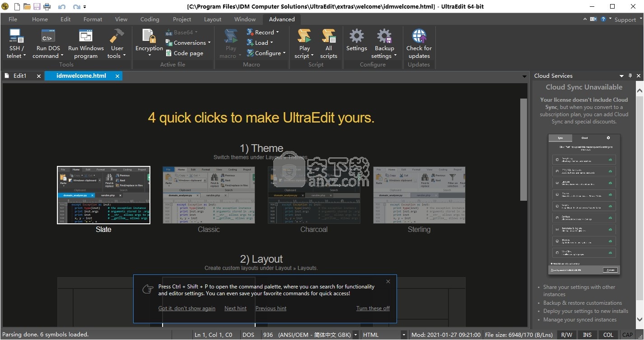The width and height of the screenshot is (644, 340).
Task: Switch to the Home ribbon tab
Action: tap(40, 19)
